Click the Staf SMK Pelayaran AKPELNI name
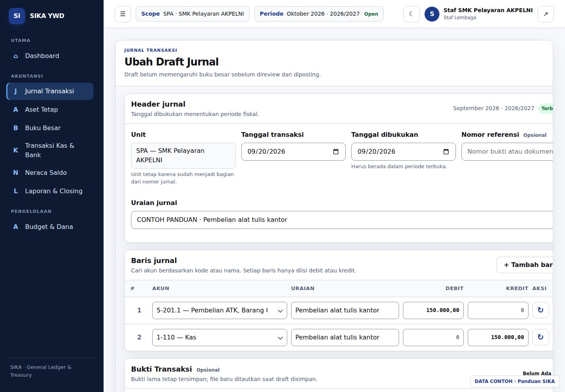 pyautogui.click(x=488, y=10)
